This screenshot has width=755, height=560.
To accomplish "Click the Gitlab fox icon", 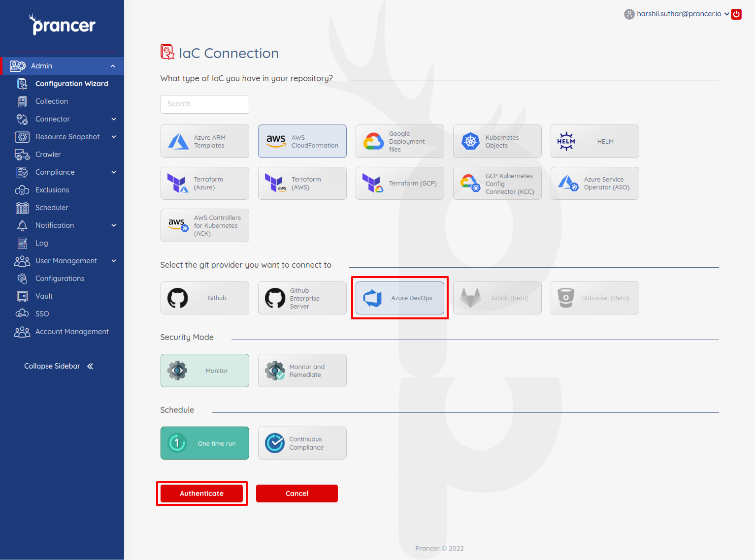I will (x=470, y=298).
